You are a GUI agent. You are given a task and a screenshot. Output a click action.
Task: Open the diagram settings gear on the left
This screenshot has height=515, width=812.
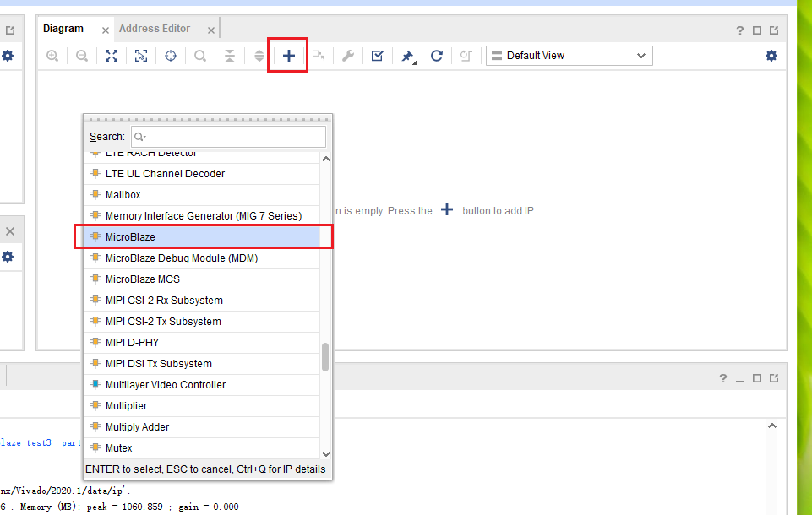(x=8, y=55)
